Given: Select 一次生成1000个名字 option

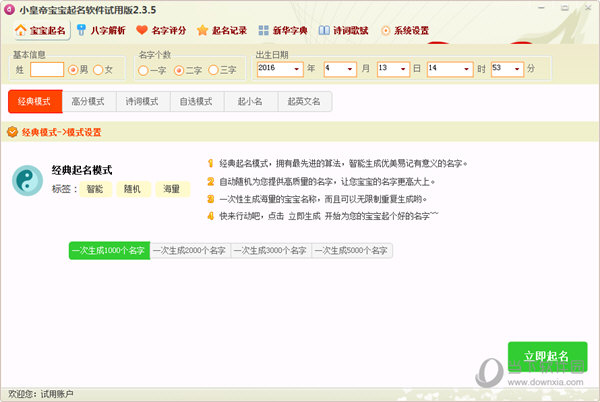Looking at the screenshot, I should [x=109, y=251].
